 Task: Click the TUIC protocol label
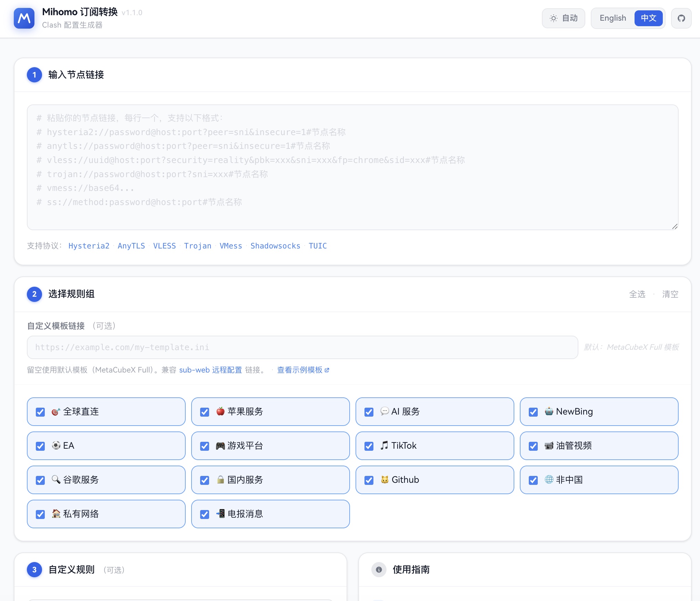pos(318,246)
